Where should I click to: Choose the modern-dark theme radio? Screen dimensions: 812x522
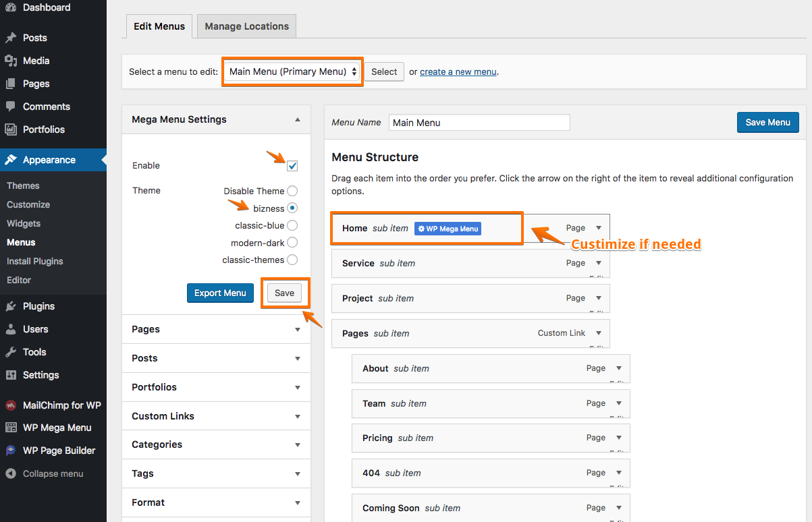[x=292, y=243]
